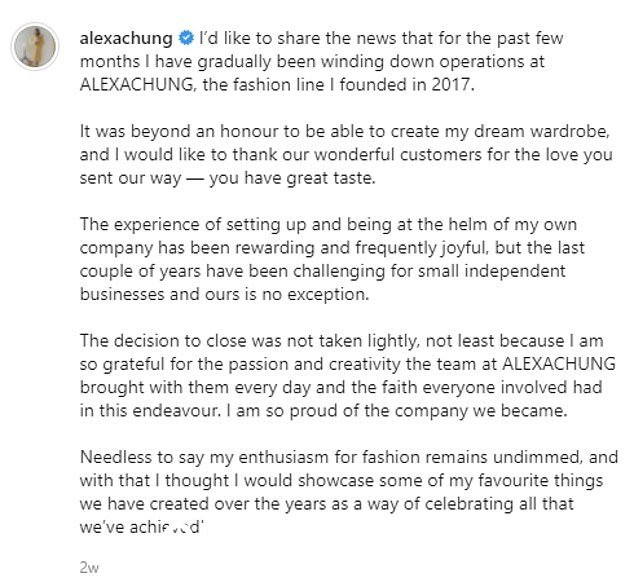This screenshot has height=582, width=634.
Task: Click the line starting 'Needless to say my enthusiasm'
Action: (x=349, y=457)
